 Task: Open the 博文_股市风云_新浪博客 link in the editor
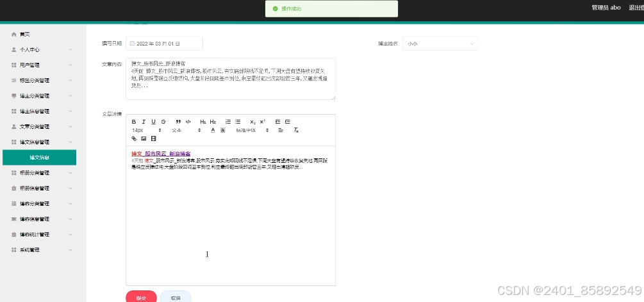click(161, 154)
